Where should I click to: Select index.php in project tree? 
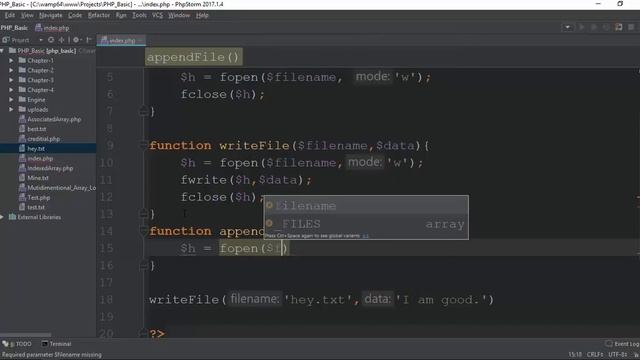point(36,158)
